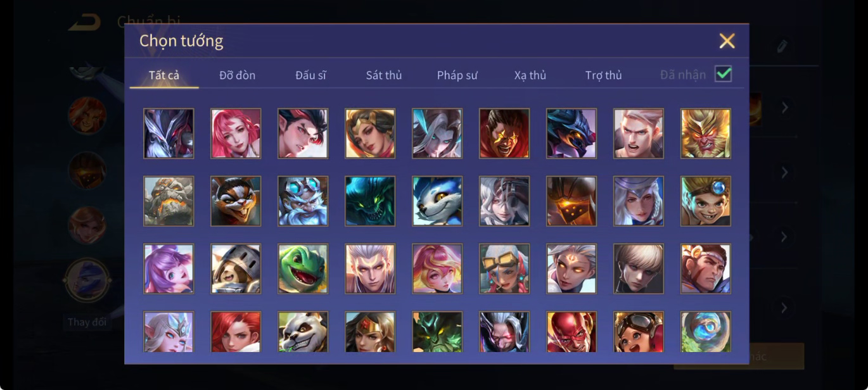This screenshot has width=868, height=390.
Task: Select the purple-haired fairy hero portrait
Action: (169, 268)
